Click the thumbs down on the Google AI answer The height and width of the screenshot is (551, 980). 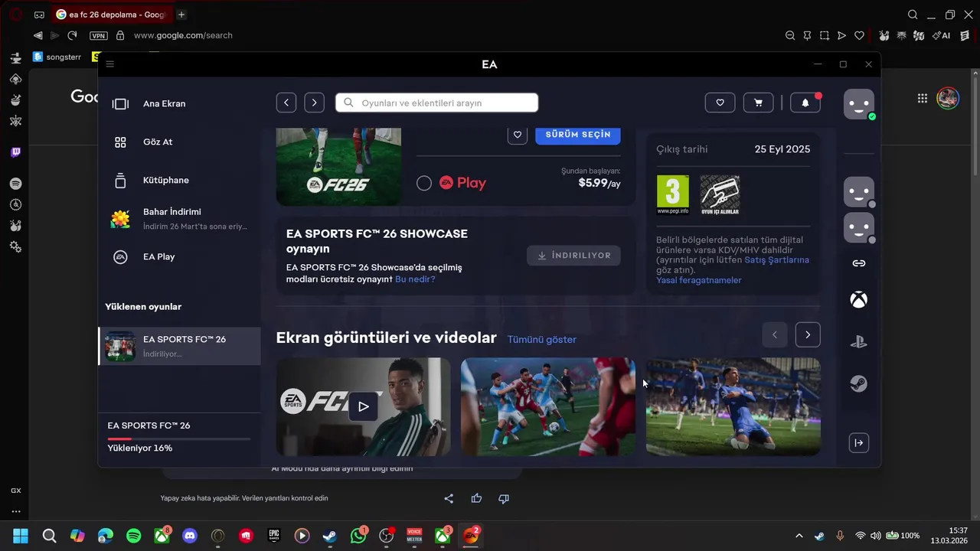coord(504,498)
